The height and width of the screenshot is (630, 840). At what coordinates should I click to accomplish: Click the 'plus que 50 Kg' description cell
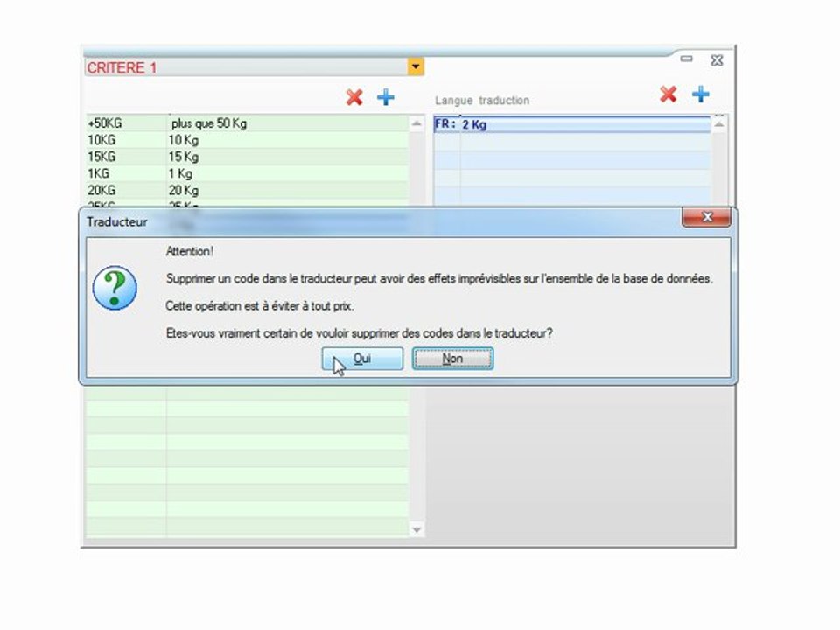(x=288, y=123)
